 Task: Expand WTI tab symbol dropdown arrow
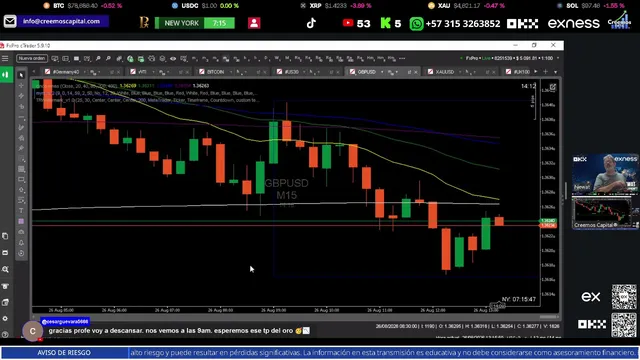[153, 72]
